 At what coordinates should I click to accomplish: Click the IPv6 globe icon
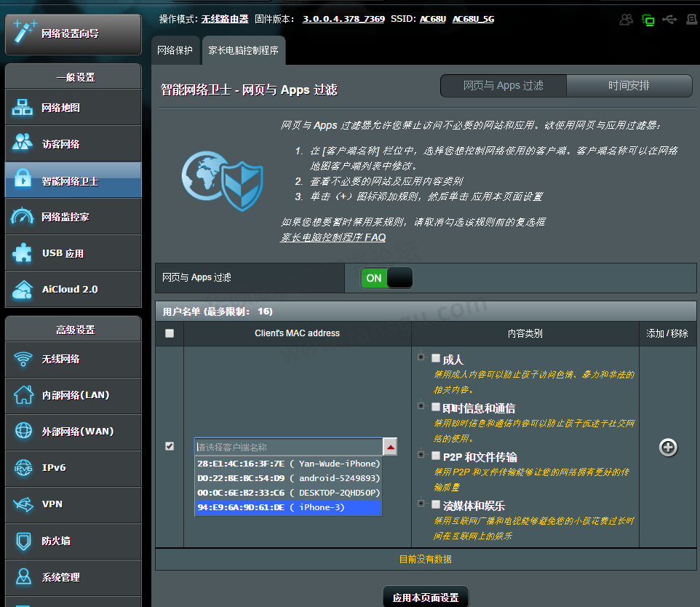click(x=23, y=468)
